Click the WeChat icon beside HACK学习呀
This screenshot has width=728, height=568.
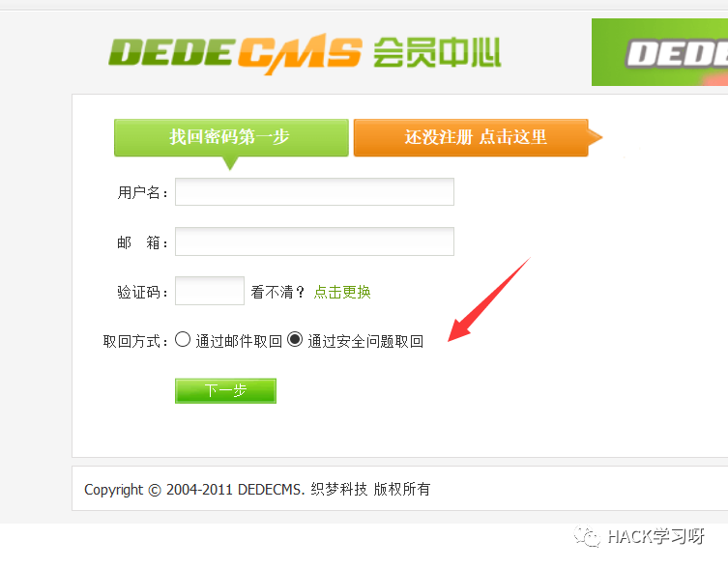click(587, 536)
